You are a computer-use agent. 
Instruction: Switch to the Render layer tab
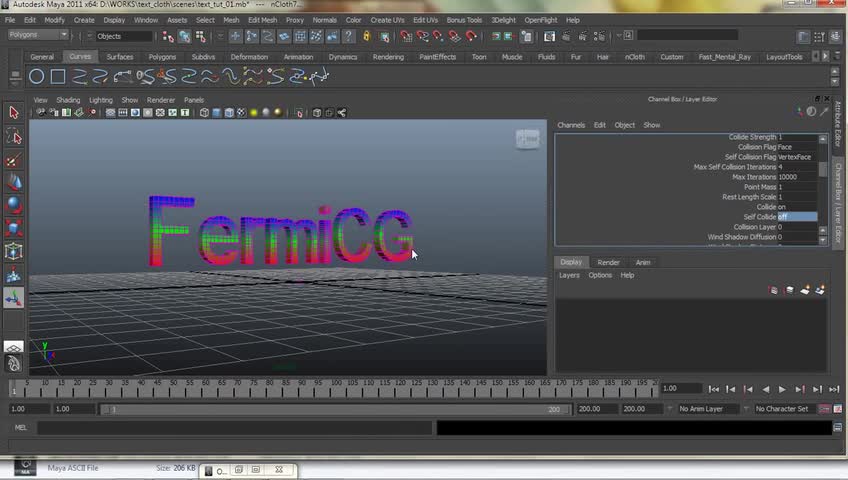[608, 262]
